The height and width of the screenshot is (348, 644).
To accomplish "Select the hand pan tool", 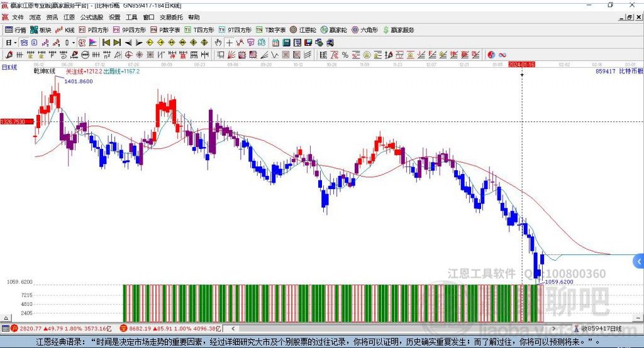I will [218, 42].
